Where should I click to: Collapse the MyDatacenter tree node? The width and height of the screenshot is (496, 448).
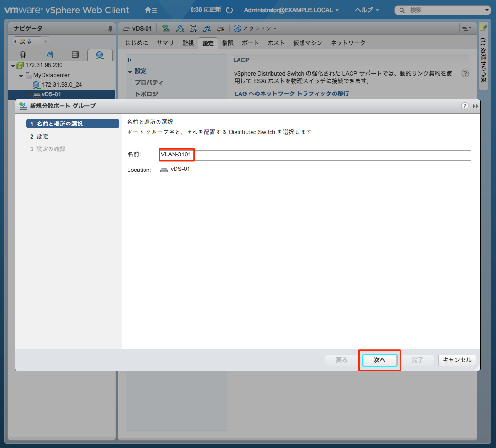pyautogui.click(x=21, y=76)
